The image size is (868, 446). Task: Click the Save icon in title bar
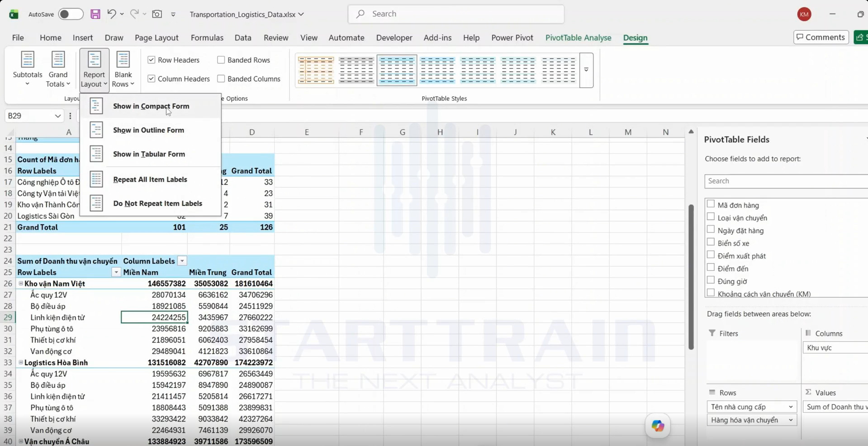[95, 14]
